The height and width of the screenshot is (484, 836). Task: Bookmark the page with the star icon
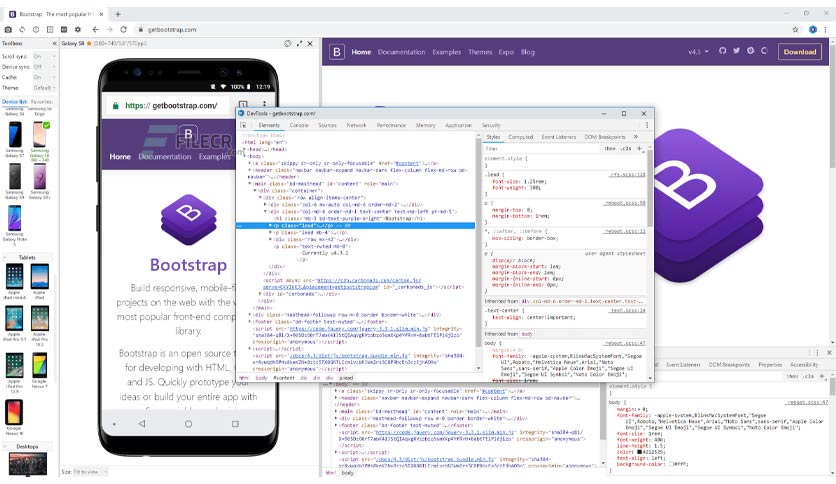tap(795, 30)
